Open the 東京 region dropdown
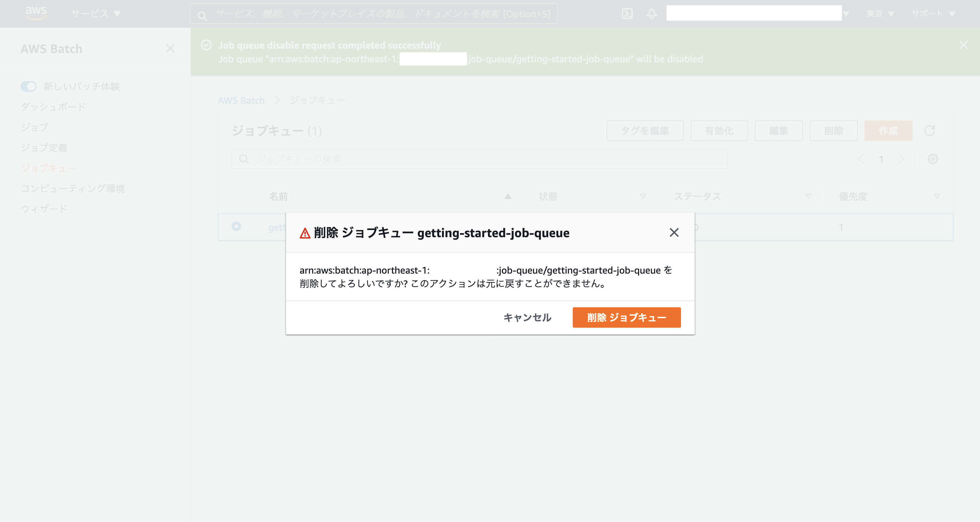 point(880,14)
